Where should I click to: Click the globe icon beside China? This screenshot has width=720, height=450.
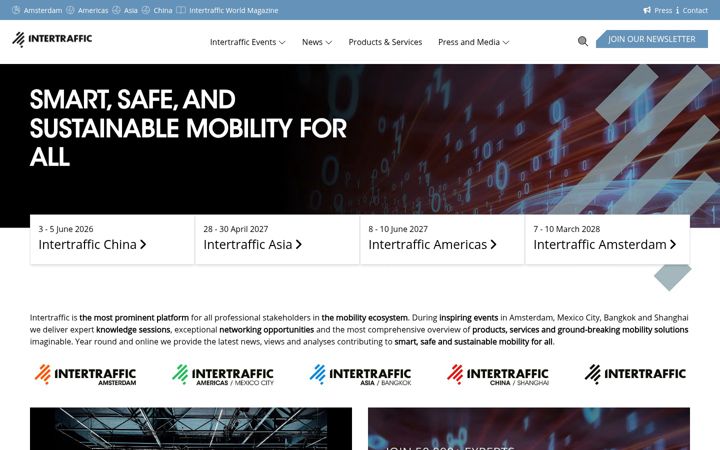(x=146, y=10)
